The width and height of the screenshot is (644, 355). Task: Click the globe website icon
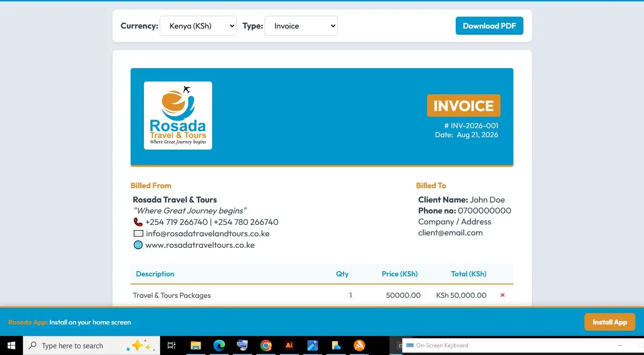[138, 245]
